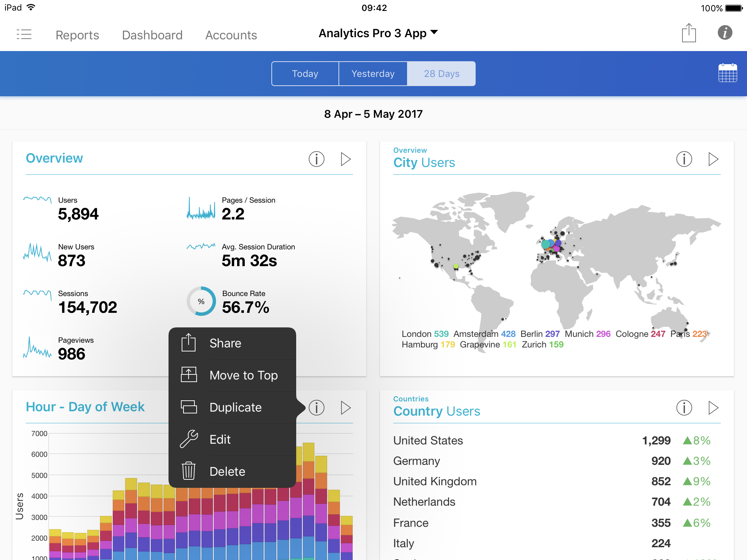This screenshot has height=560, width=747.
Task: Expand the Analytics Pro 3 App dropdown
Action: 378,33
